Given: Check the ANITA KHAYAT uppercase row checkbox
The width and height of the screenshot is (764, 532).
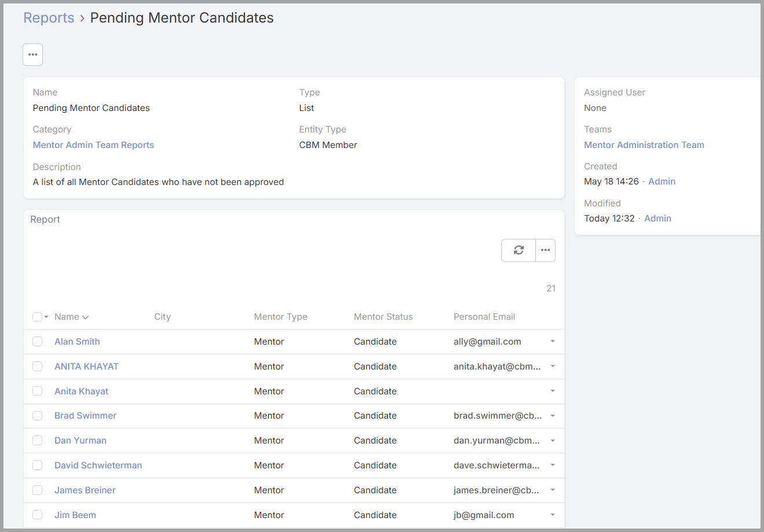Looking at the screenshot, I should coord(38,367).
